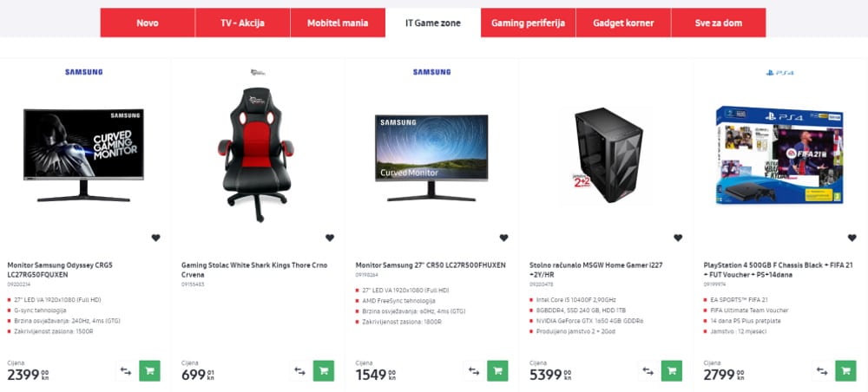Screen dimensions: 868x392
Task: Add White Shark gaming chair to cart
Action: 323,371
